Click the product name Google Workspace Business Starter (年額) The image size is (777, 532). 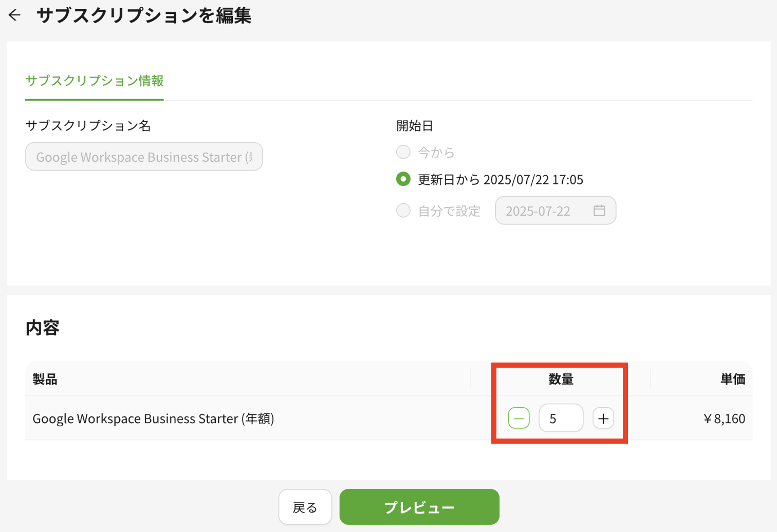pyautogui.click(x=153, y=419)
